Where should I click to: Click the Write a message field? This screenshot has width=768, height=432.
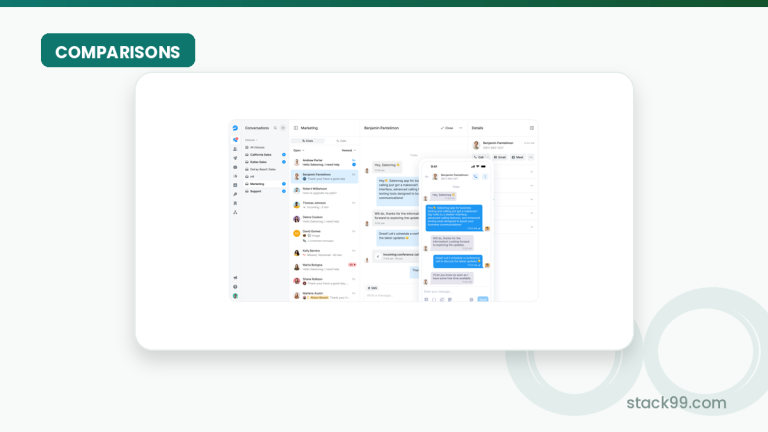click(392, 295)
